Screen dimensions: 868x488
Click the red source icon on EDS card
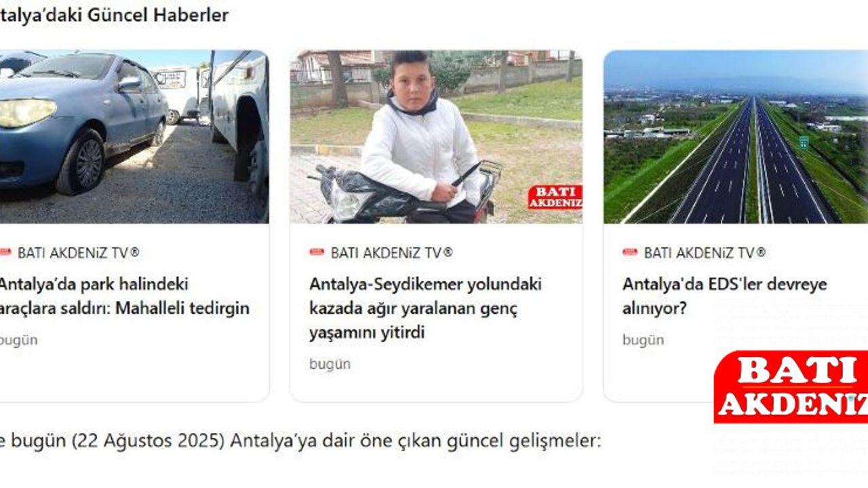click(x=630, y=253)
